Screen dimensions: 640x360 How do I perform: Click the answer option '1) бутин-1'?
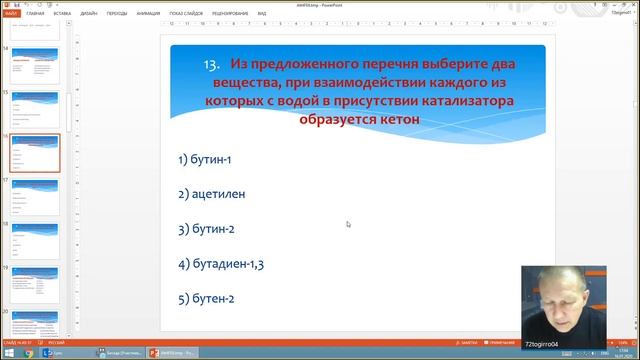[x=204, y=159]
